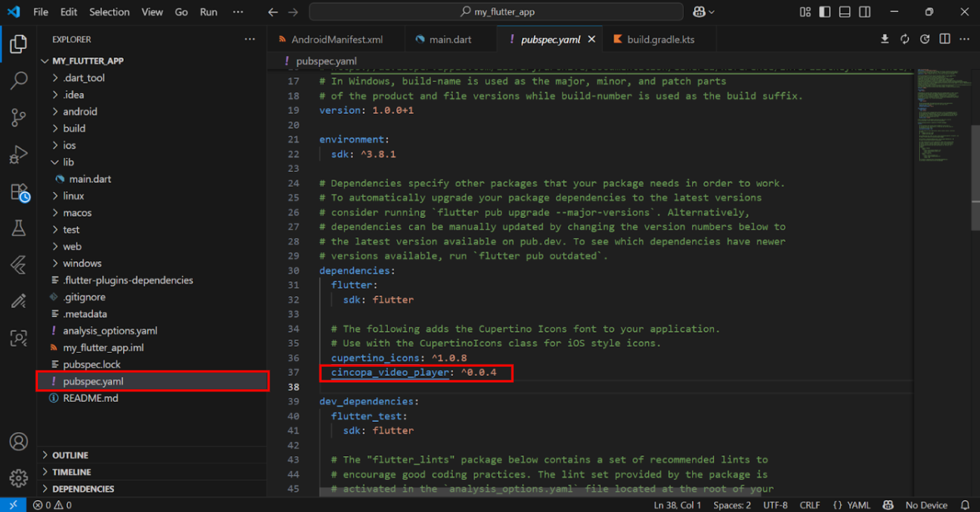Click Spaces: 2 indentation setting
Screen dimensions: 980x512
[732, 505]
